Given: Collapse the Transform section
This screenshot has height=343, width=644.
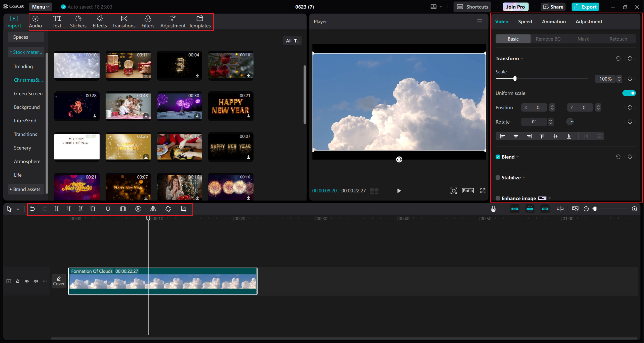Looking at the screenshot, I should [x=521, y=58].
